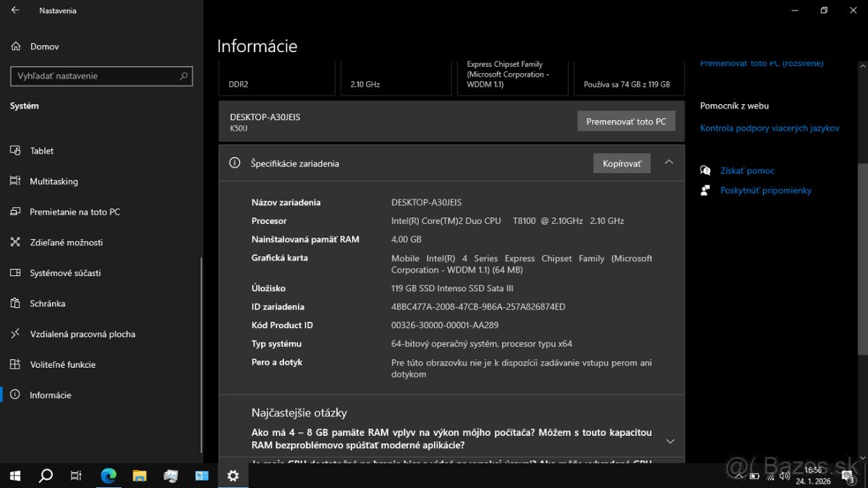Open the Tablet section in the sidebar
The height and width of the screenshot is (488, 868).
tap(42, 151)
